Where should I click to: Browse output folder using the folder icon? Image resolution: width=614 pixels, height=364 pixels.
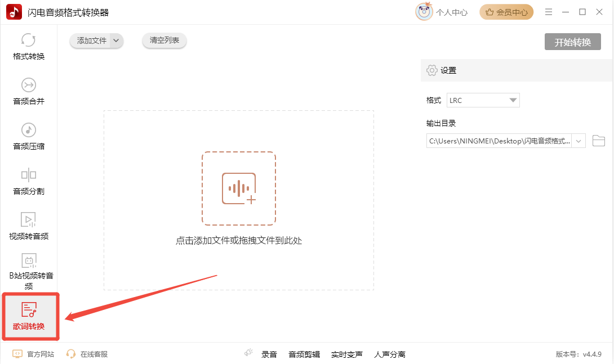(598, 141)
